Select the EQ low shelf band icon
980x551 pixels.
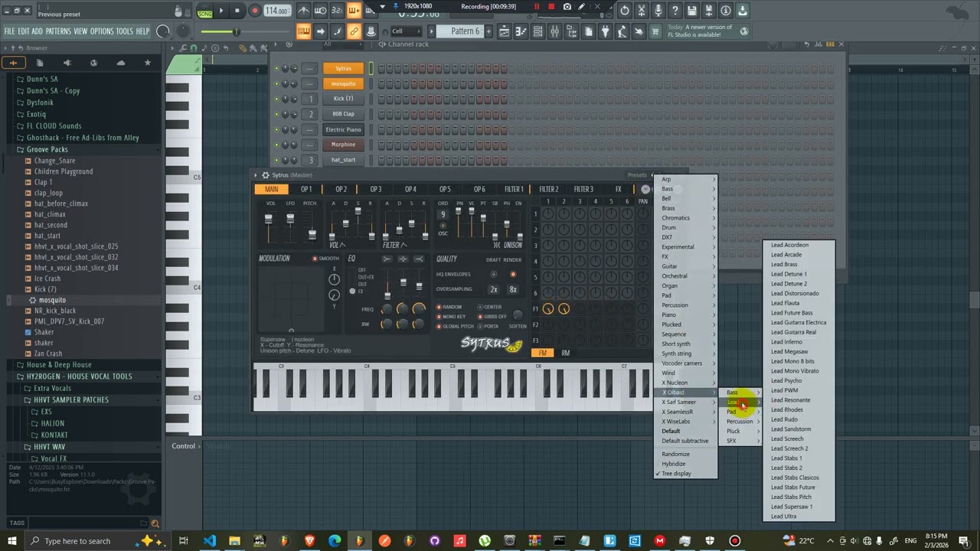(x=387, y=259)
